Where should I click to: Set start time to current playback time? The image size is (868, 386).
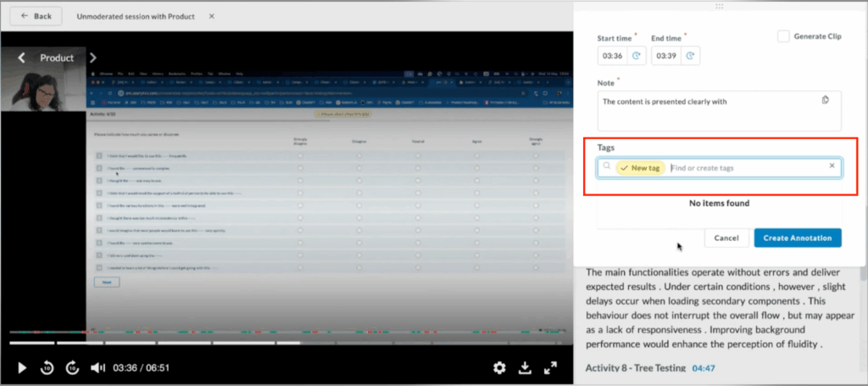click(635, 55)
